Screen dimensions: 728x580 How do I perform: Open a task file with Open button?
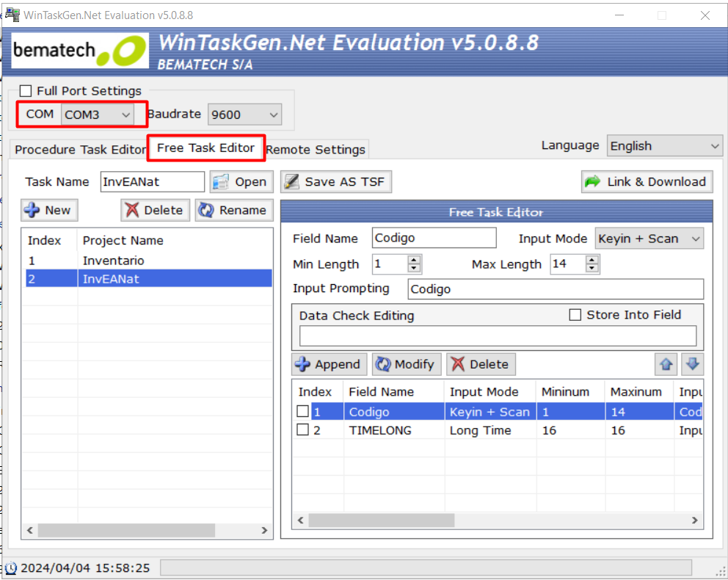241,181
